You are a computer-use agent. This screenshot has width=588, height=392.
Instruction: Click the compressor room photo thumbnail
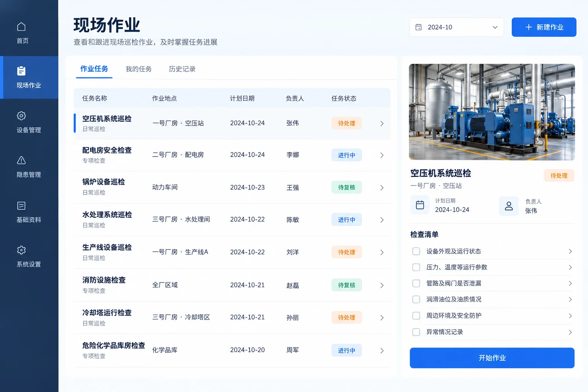pyautogui.click(x=492, y=112)
